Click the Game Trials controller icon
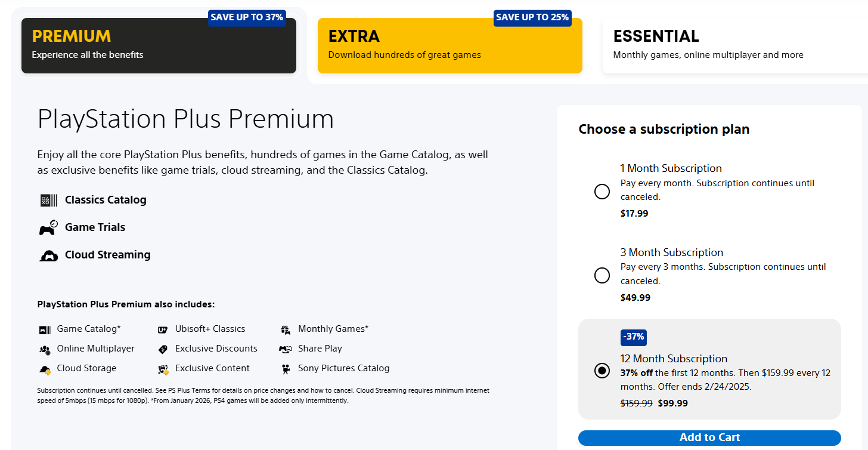868x450 pixels. [x=48, y=227]
